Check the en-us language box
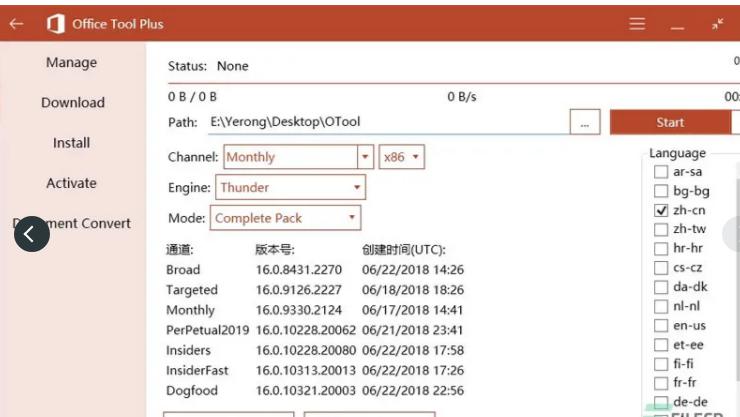Image resolution: width=740 pixels, height=417 pixels. [x=661, y=325]
